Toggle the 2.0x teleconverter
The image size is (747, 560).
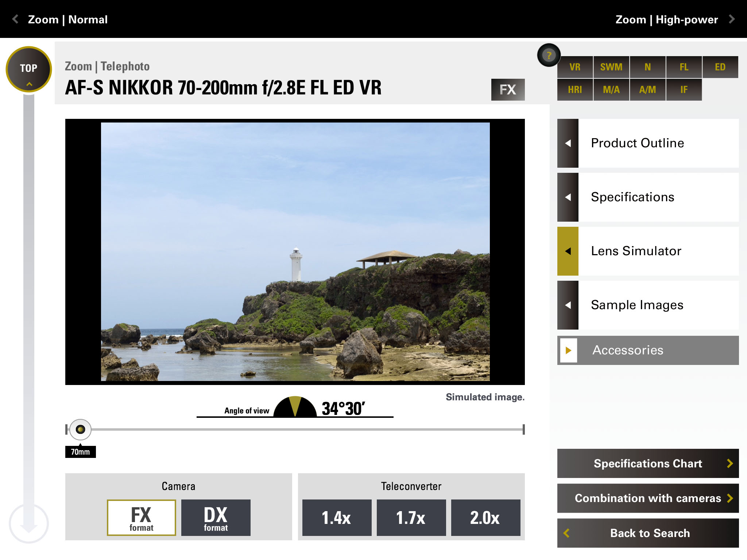pyautogui.click(x=485, y=518)
